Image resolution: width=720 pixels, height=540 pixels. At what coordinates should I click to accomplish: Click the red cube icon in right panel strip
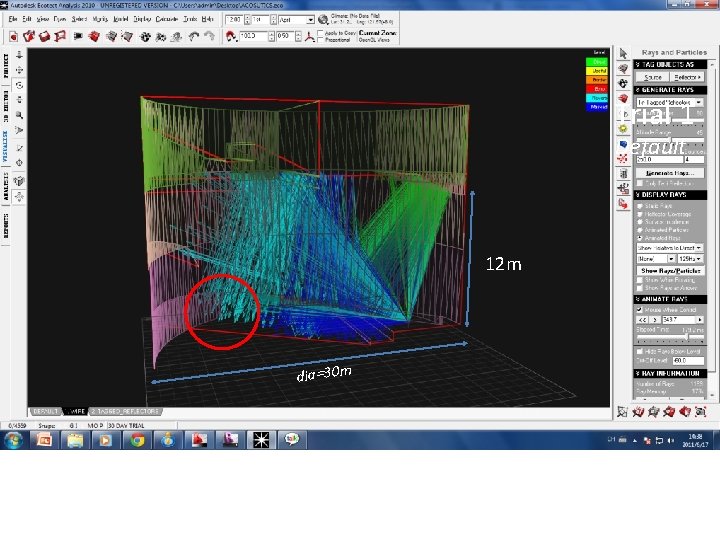(623, 99)
